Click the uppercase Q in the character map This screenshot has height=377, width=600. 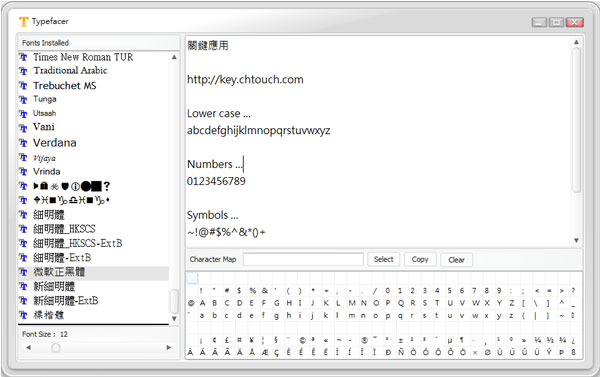coord(401,304)
